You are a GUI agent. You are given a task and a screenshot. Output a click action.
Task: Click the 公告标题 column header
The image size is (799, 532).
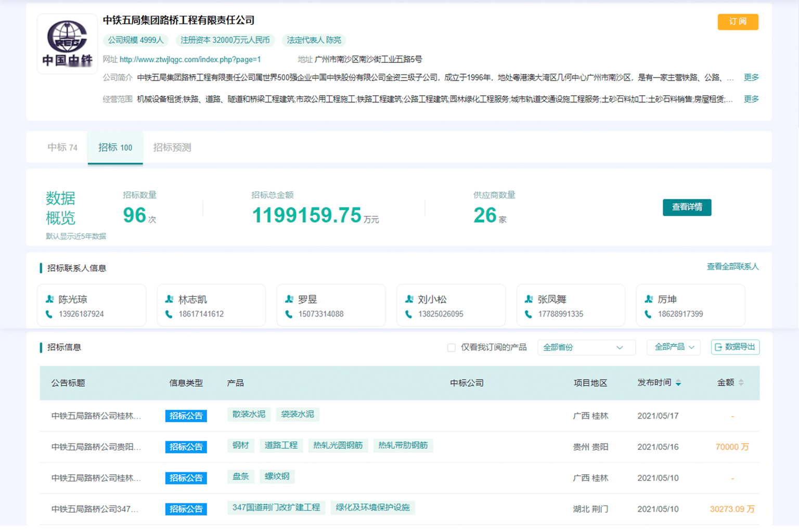(x=68, y=383)
